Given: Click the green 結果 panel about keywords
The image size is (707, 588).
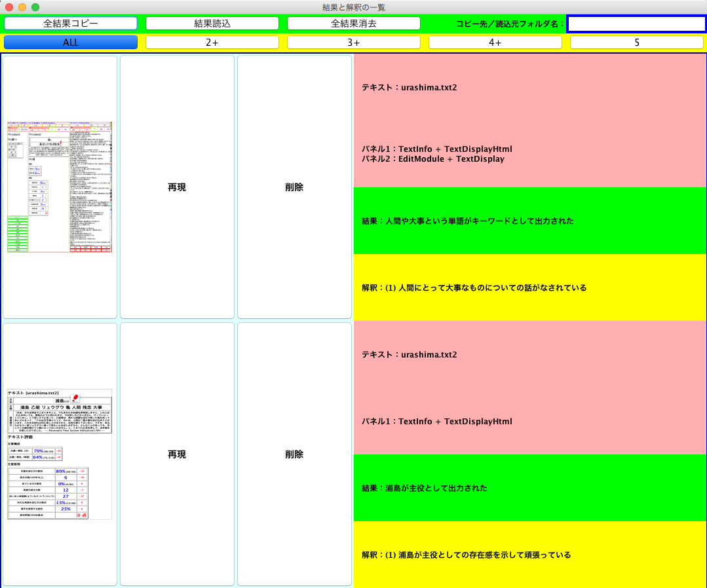Looking at the screenshot, I should [528, 219].
